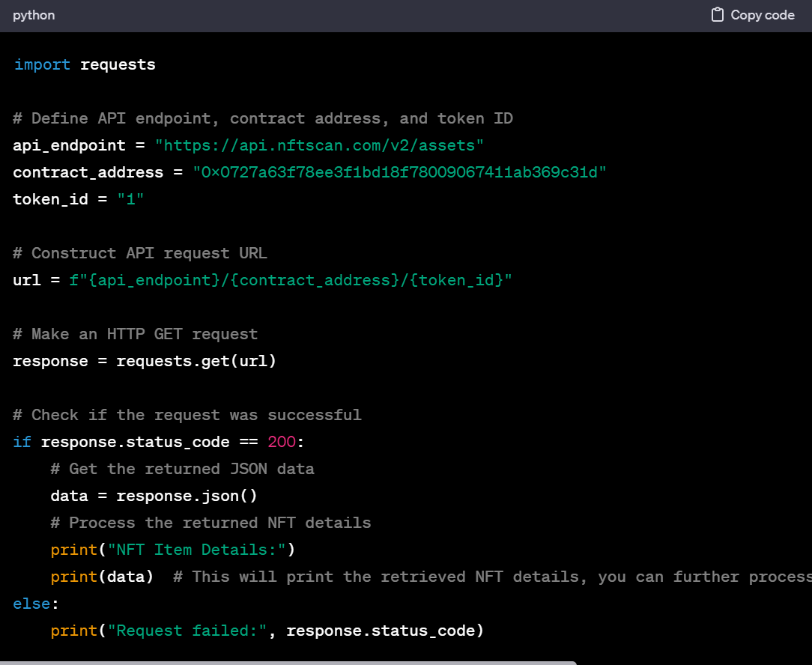Click the f-string URL template value

291,280
